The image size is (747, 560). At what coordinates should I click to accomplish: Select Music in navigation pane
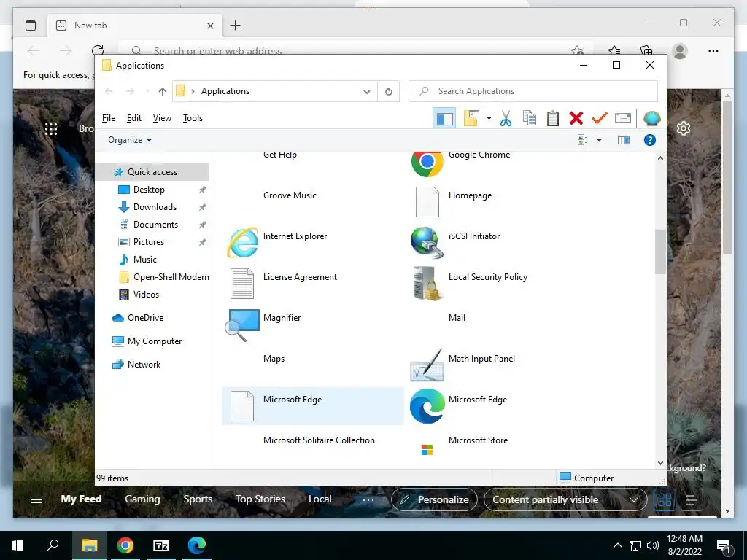point(144,260)
